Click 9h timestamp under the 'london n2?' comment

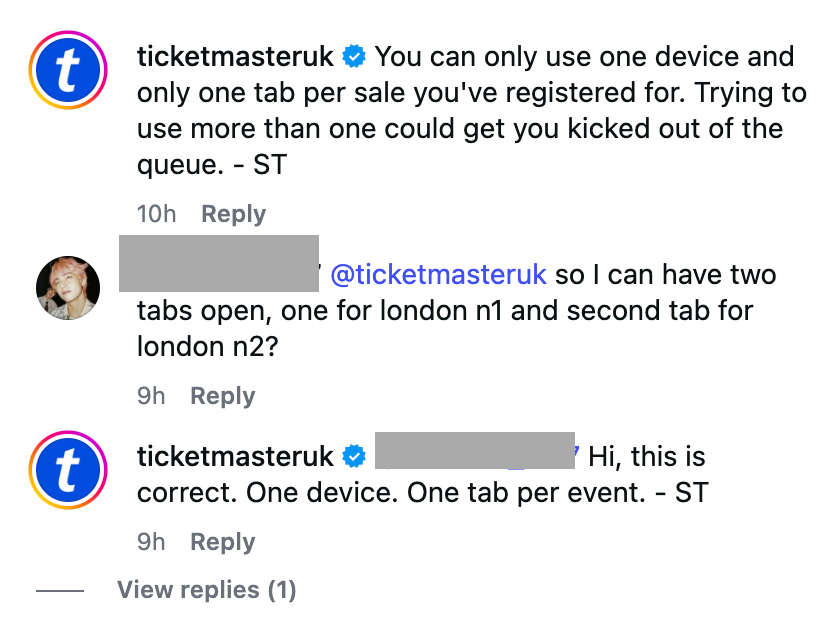(151, 396)
